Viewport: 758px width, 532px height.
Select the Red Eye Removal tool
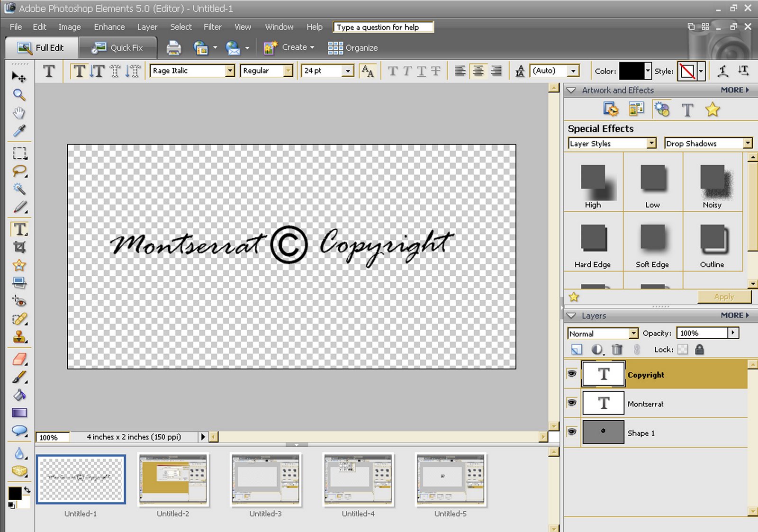click(x=19, y=301)
